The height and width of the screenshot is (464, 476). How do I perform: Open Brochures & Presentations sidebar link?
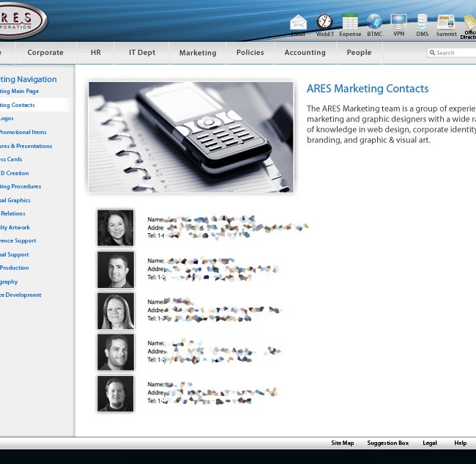click(26, 146)
